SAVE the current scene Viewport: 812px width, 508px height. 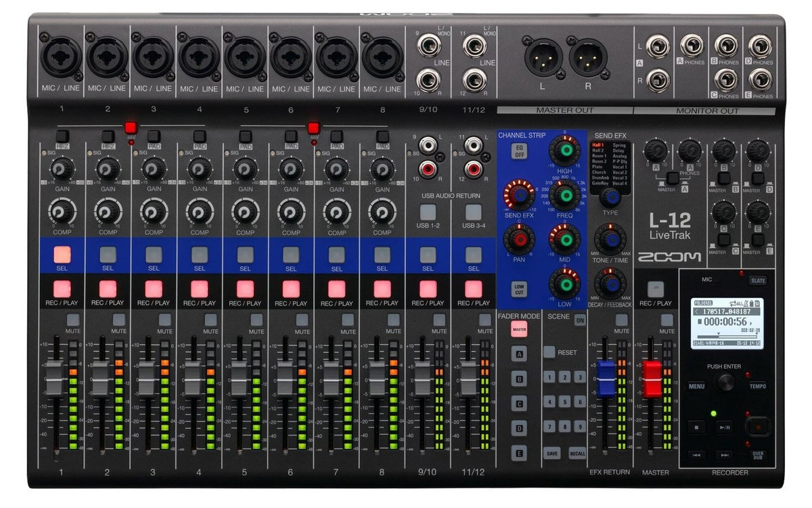pos(552,453)
